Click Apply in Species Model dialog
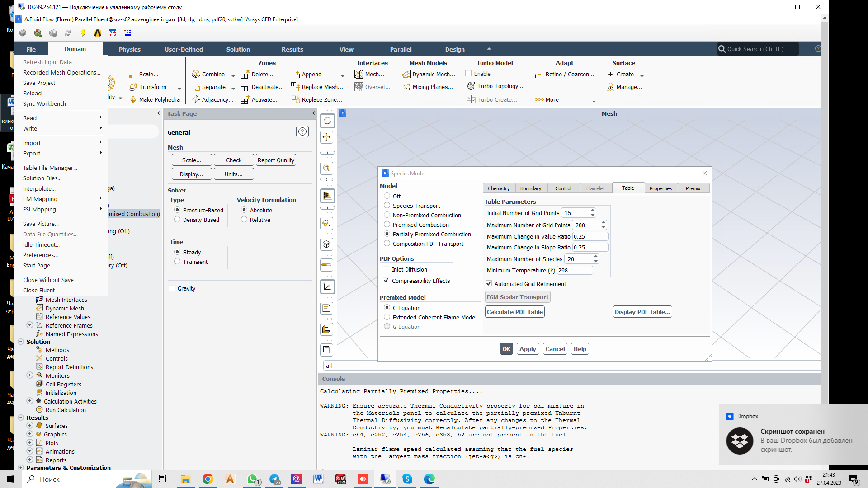 [x=528, y=349]
